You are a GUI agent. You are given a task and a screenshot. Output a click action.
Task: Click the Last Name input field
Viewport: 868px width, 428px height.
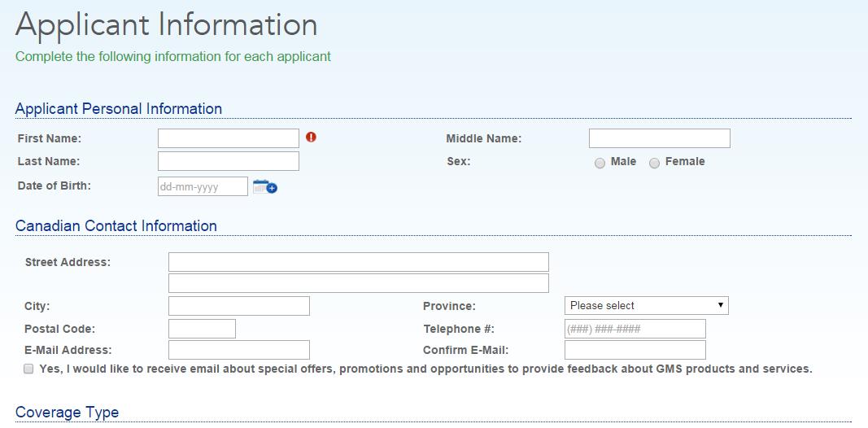pos(228,161)
